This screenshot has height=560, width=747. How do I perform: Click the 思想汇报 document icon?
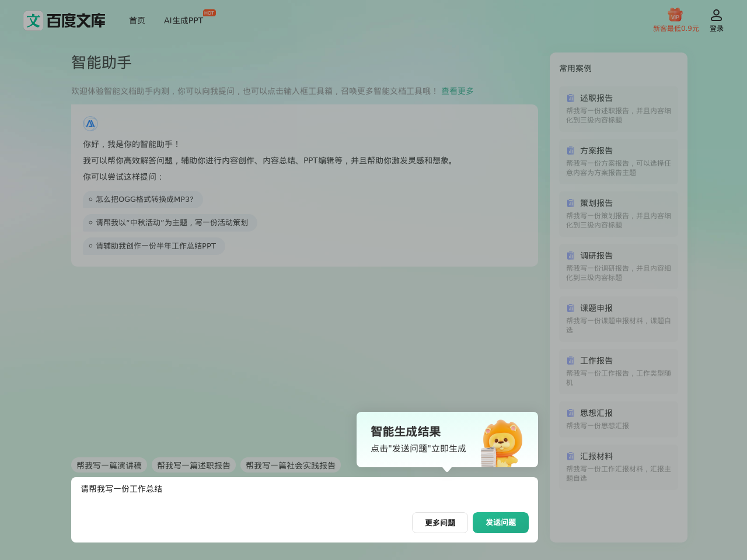[x=571, y=413]
